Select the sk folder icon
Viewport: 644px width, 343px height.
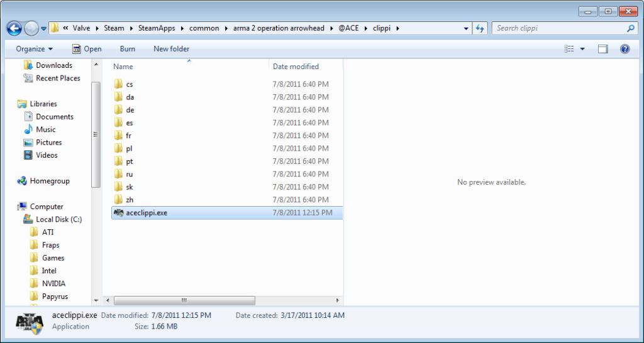click(x=118, y=187)
